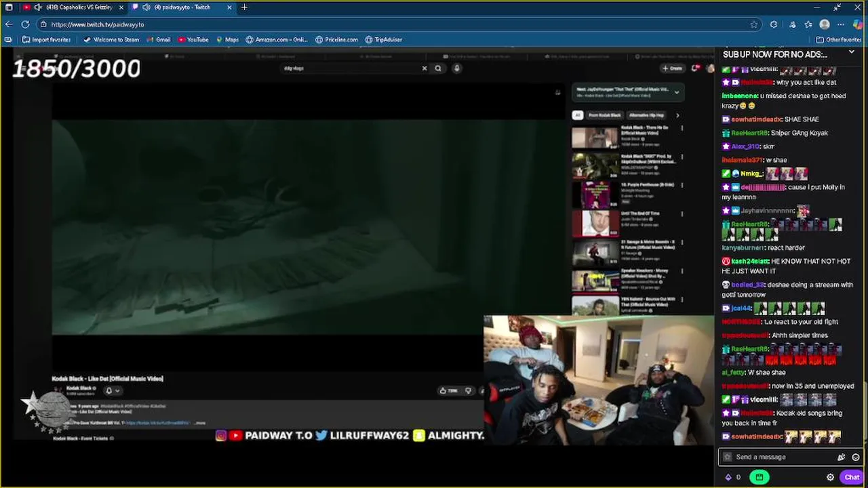Open Purple Penthouse video thumbnail
Image resolution: width=868 pixels, height=488 pixels.
tap(595, 195)
